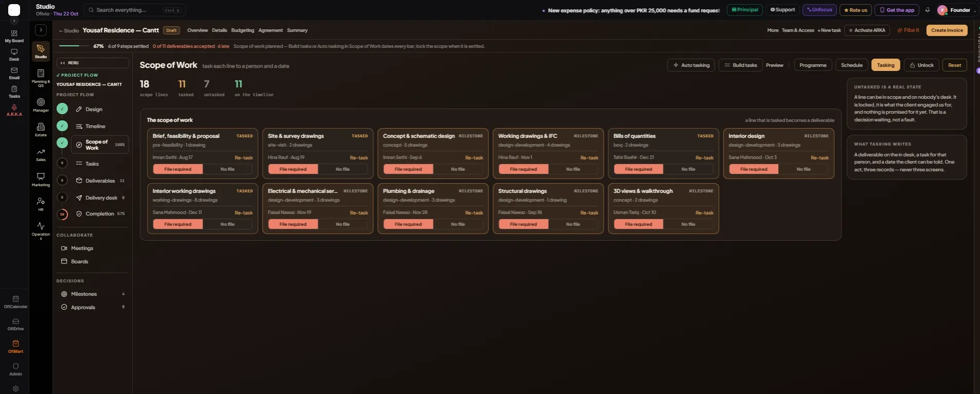Click the notification bell icon

pos(927,10)
